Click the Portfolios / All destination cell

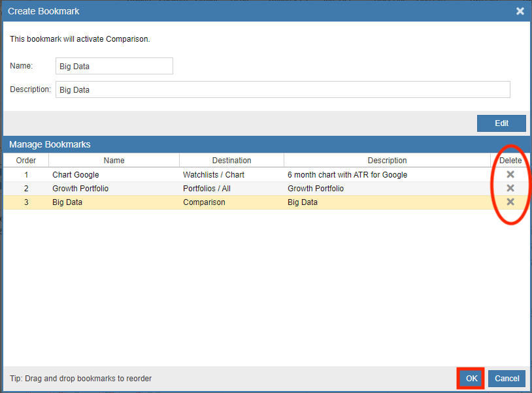pyautogui.click(x=207, y=189)
